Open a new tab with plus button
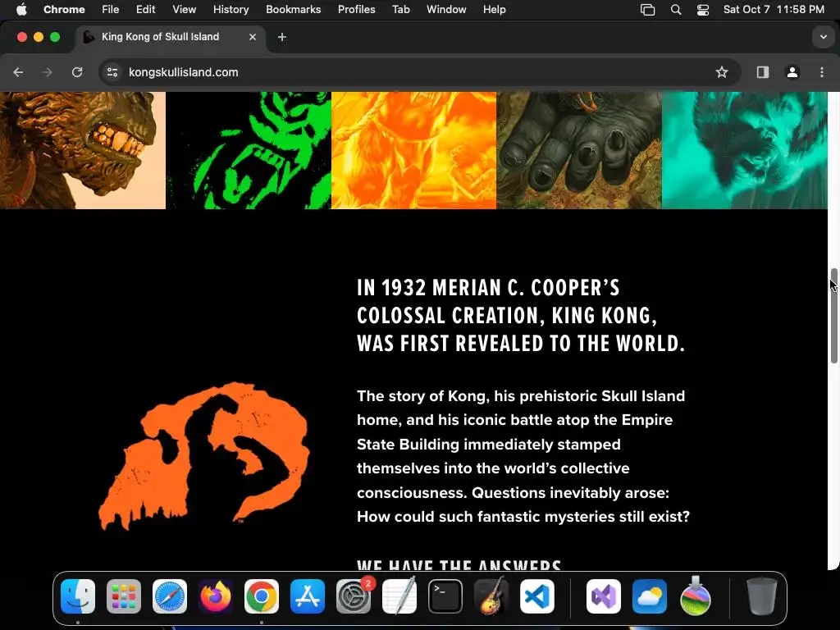 (x=282, y=37)
